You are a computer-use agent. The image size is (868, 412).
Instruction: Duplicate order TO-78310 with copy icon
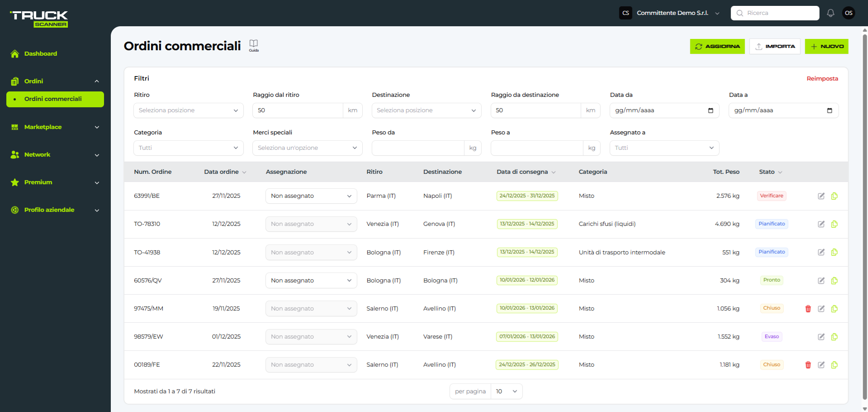[835, 224]
